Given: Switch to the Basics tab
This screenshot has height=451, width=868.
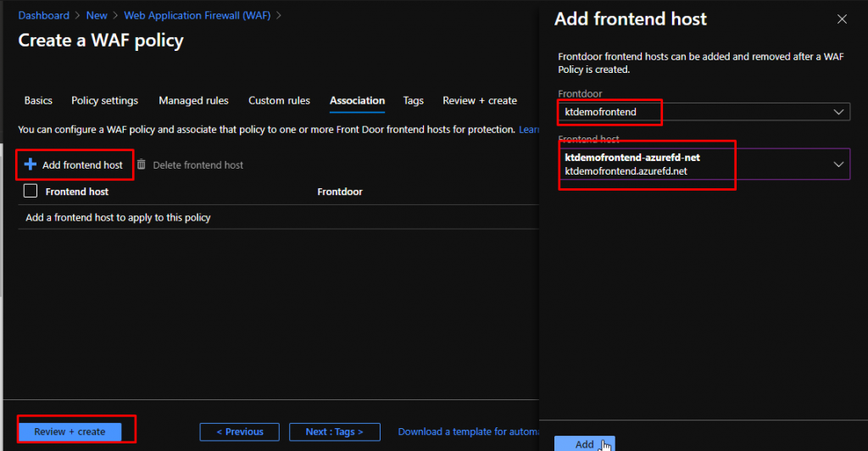Looking at the screenshot, I should tap(38, 101).
